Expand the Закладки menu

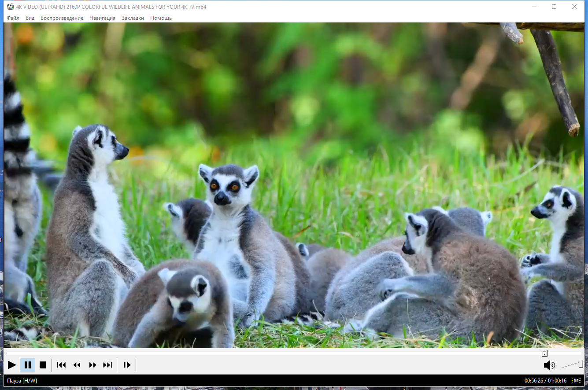[133, 18]
